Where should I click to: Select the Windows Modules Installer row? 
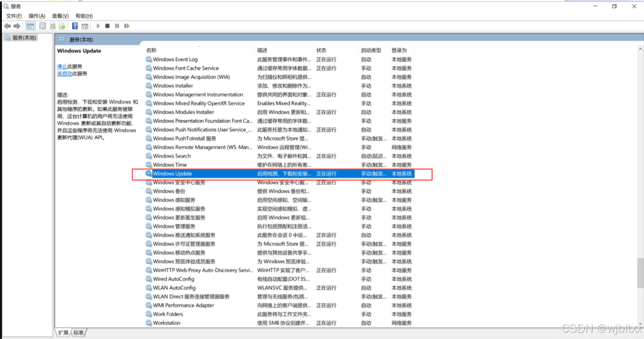(279, 112)
